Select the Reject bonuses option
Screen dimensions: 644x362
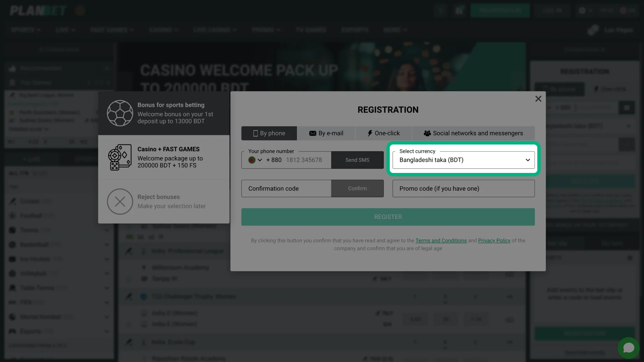tap(164, 201)
